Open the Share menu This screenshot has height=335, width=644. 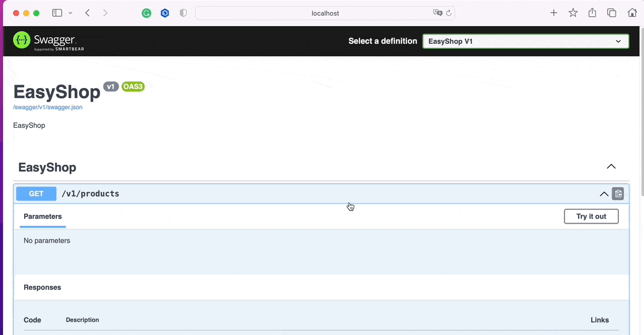click(x=593, y=13)
